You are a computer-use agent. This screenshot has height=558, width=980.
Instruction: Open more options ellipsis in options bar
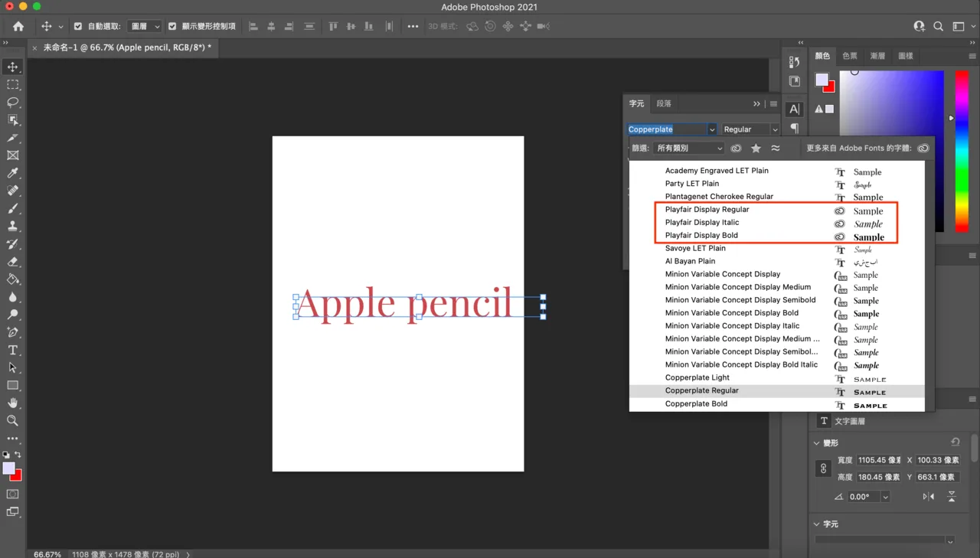pyautogui.click(x=413, y=26)
